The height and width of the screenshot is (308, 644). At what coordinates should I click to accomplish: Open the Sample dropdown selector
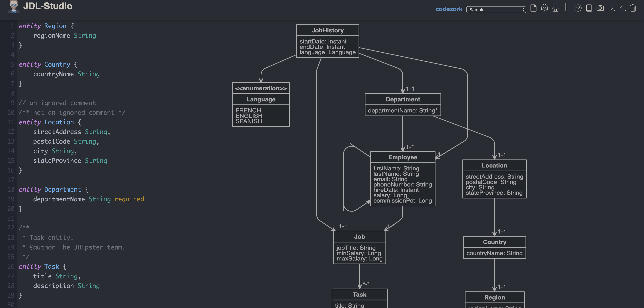(496, 9)
